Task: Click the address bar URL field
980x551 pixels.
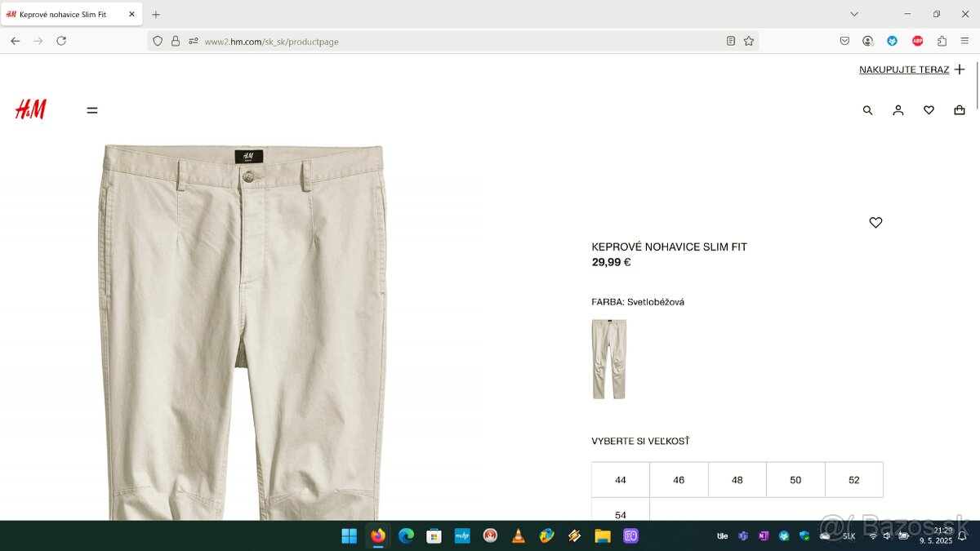Action: [457, 42]
